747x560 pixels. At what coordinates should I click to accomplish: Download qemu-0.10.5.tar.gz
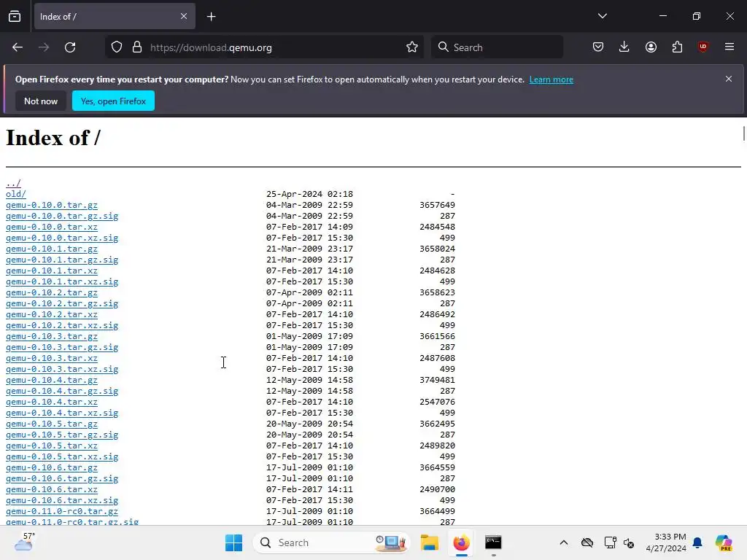tap(52, 424)
